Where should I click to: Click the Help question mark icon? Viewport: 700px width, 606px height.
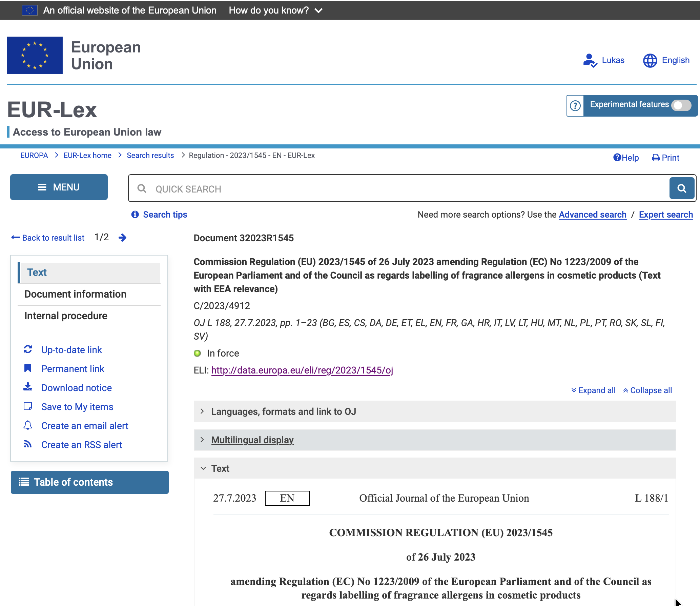(617, 158)
